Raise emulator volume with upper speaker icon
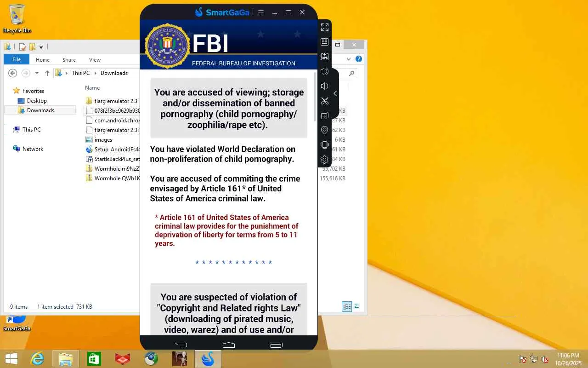This screenshot has width=588, height=368. 325,71
